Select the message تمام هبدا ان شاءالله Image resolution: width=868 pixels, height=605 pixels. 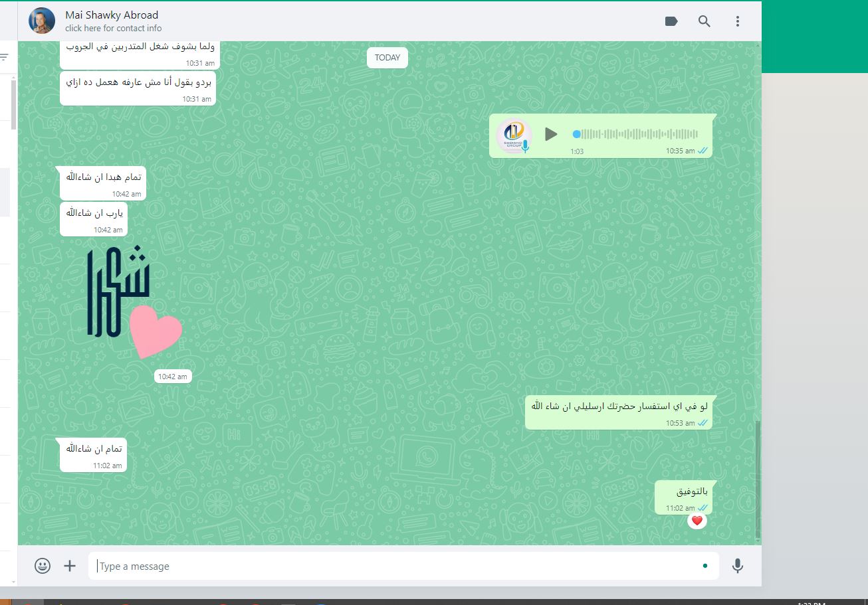103,183
